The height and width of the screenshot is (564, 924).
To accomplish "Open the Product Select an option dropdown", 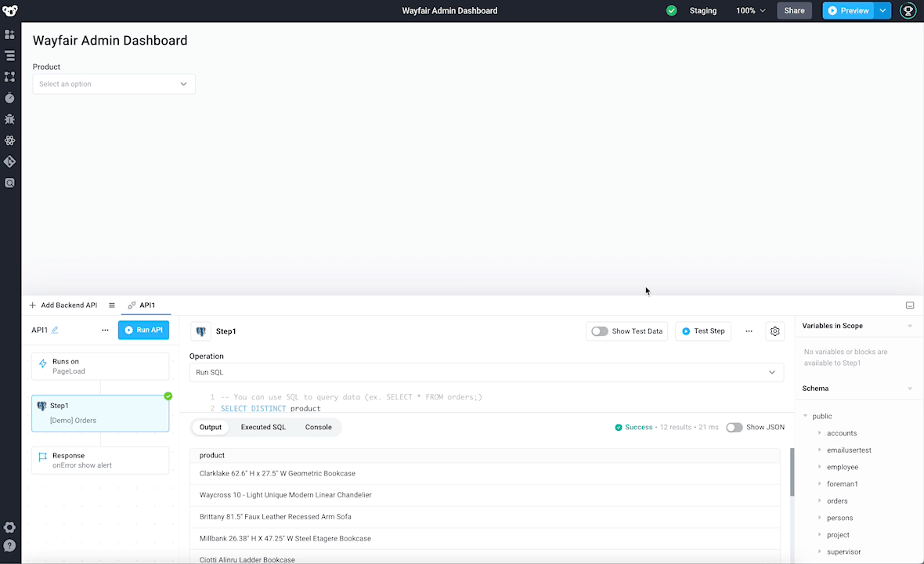I will (x=114, y=84).
